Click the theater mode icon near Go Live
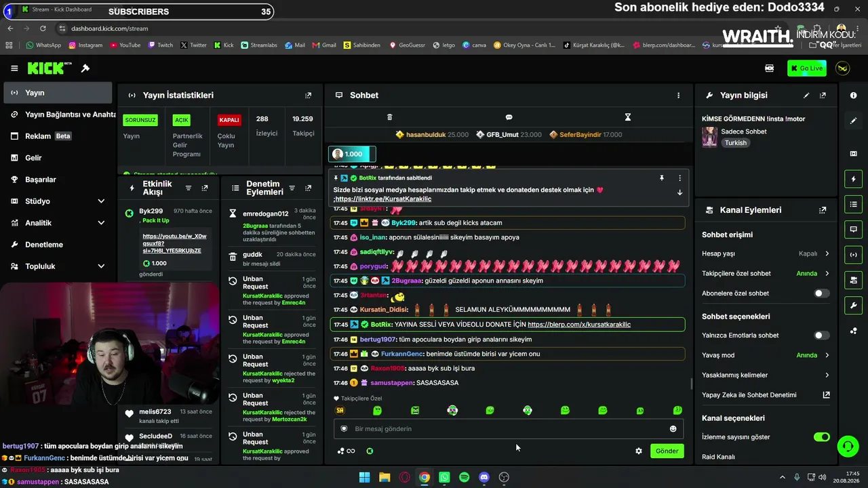Screen dimensions: 868x488 [770, 68]
